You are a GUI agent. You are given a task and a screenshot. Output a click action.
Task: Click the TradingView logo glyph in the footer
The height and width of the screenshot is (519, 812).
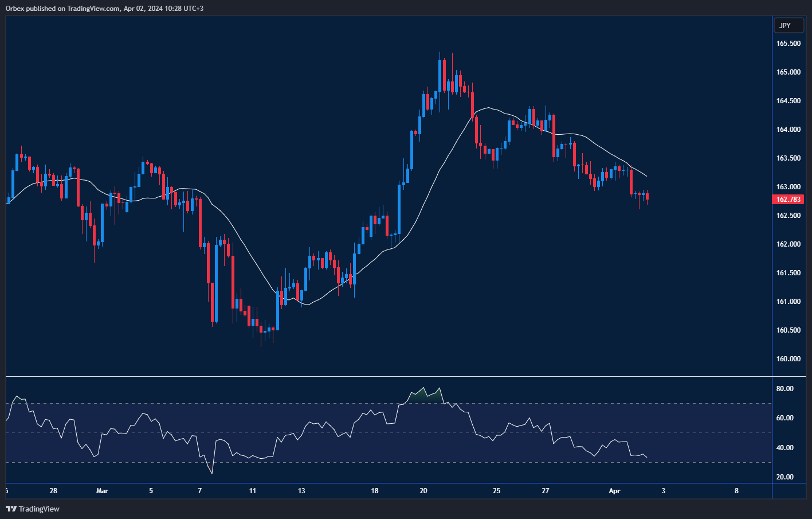[x=10, y=509]
